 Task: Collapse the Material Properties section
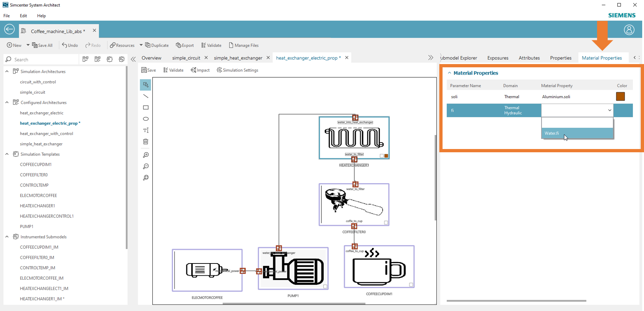[x=449, y=73]
